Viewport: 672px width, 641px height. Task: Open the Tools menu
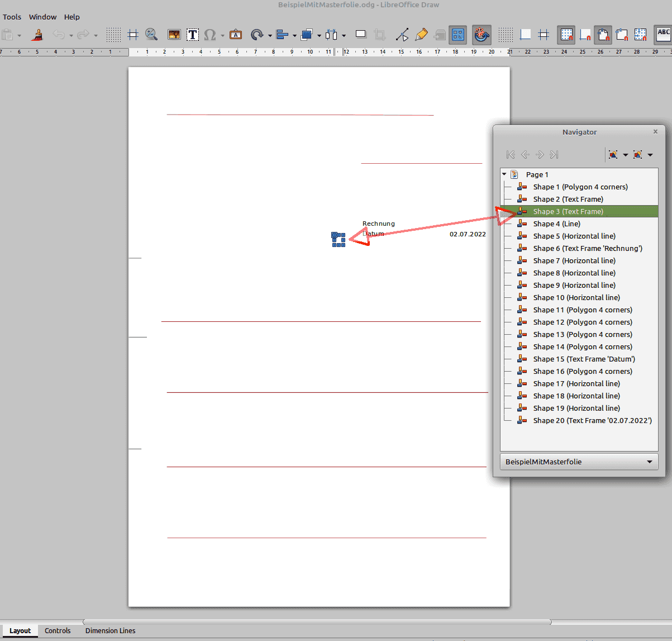12,17
